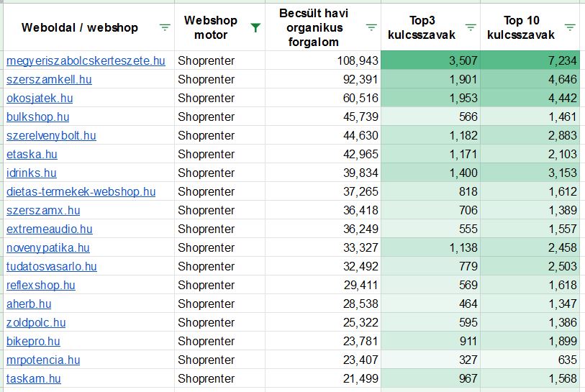585x392 pixels.
Task: Select cell with value 108,943
Action: click(x=323, y=60)
